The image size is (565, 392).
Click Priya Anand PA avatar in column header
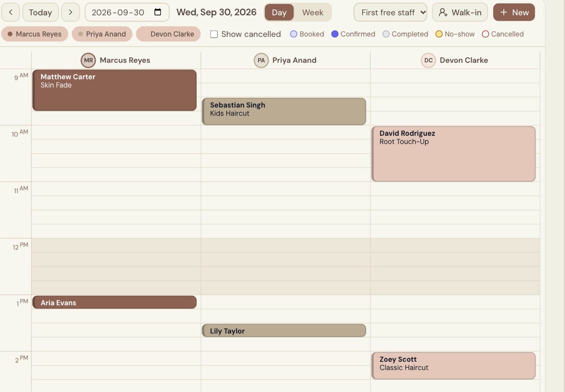pos(261,60)
